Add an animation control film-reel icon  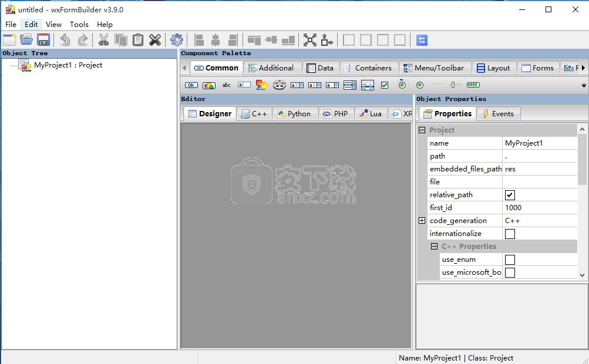[279, 85]
